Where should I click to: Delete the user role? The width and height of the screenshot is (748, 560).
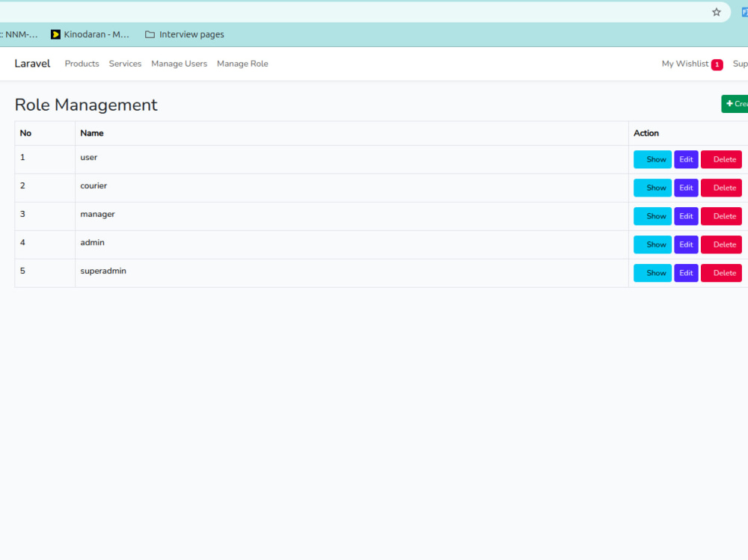(x=721, y=159)
